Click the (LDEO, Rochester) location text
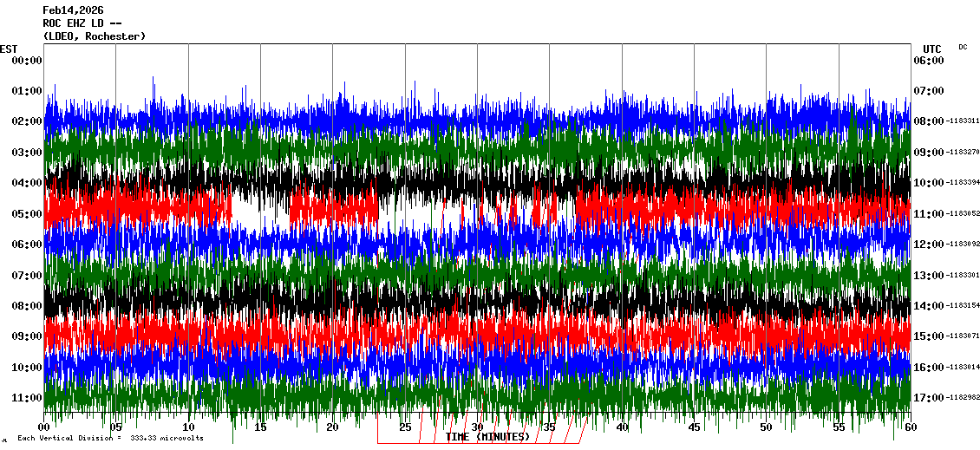The height and width of the screenshot is (450, 980). (94, 36)
